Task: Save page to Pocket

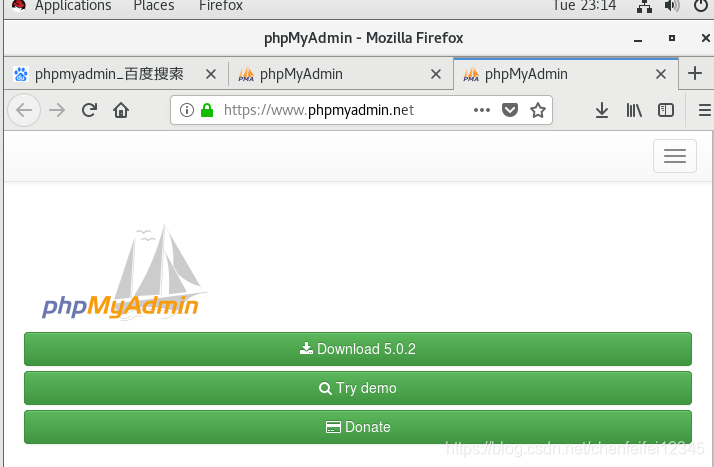Action: coord(510,110)
